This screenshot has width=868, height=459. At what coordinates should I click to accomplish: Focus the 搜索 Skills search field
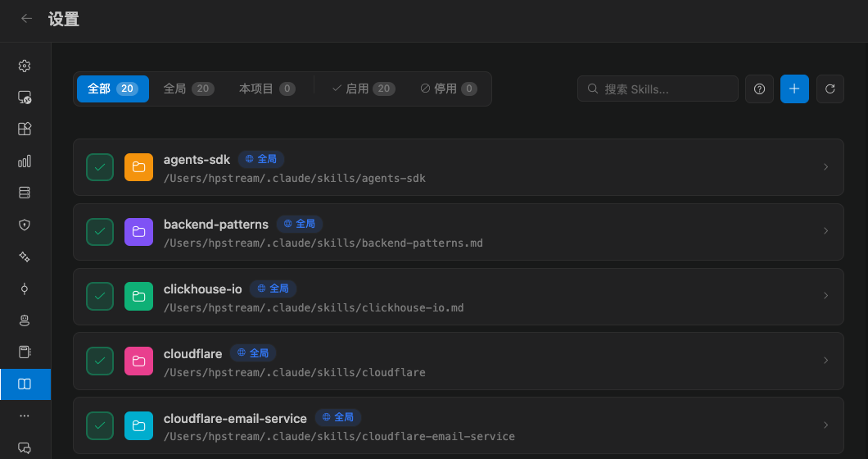pyautogui.click(x=658, y=89)
